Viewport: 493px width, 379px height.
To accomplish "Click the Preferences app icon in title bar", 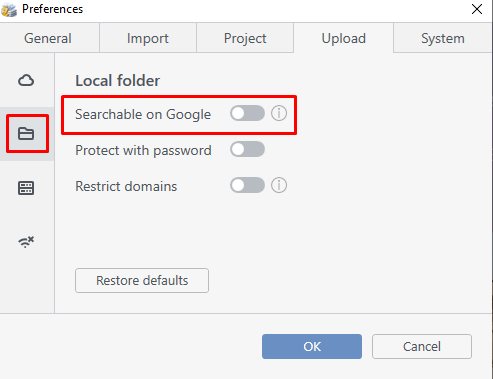I will coord(9,9).
